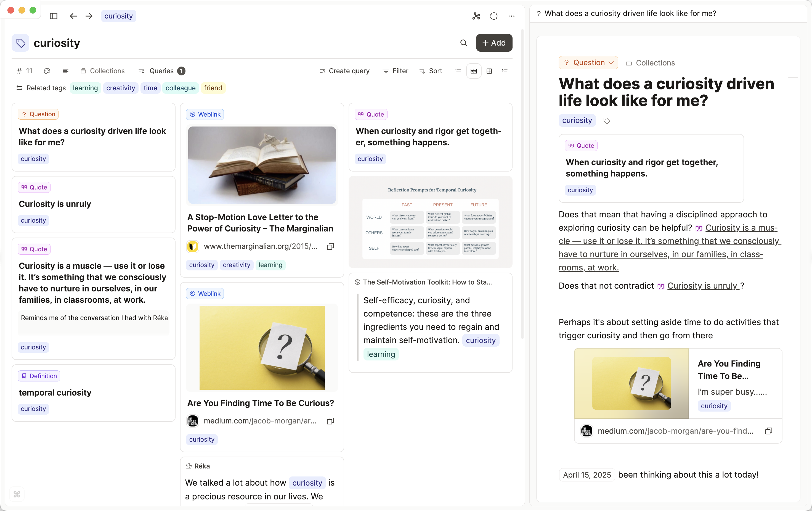Switch to grid view layout

pos(489,71)
